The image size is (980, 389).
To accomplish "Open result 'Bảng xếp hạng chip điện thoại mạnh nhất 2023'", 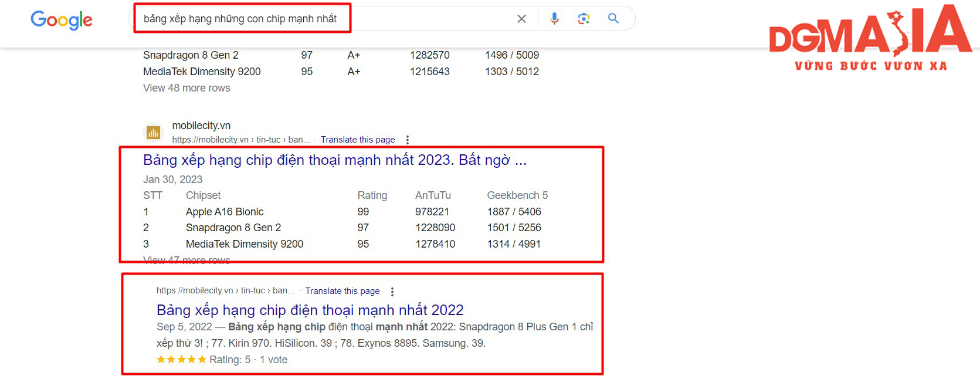I will pos(335,160).
